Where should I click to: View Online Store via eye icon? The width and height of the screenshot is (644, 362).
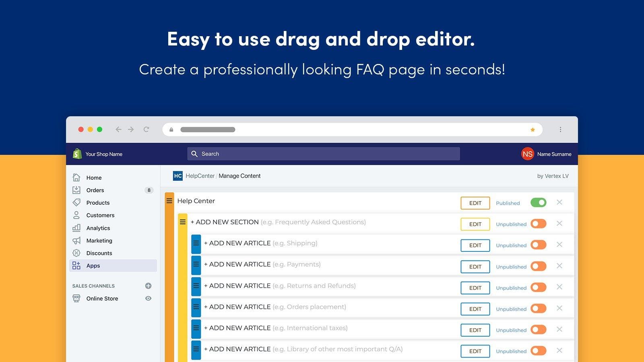click(148, 298)
